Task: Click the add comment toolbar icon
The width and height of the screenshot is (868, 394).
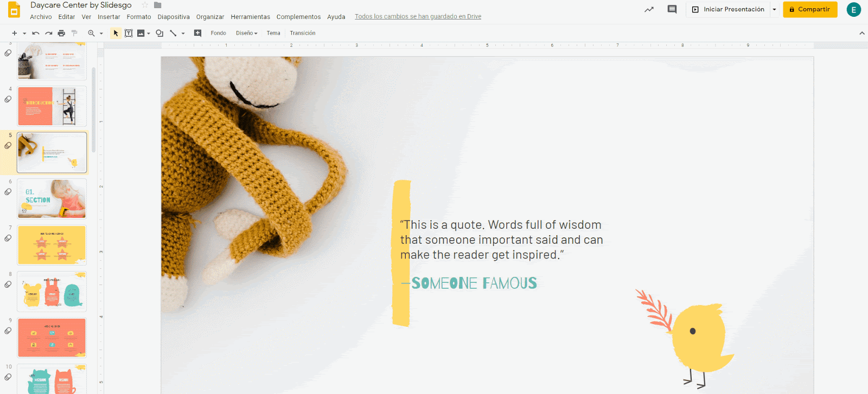Action: tap(197, 33)
